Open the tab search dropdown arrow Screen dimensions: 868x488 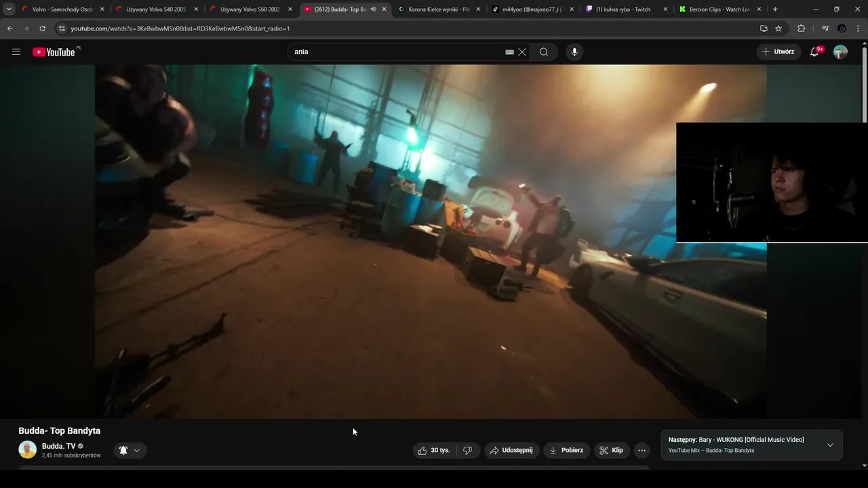coord(9,9)
